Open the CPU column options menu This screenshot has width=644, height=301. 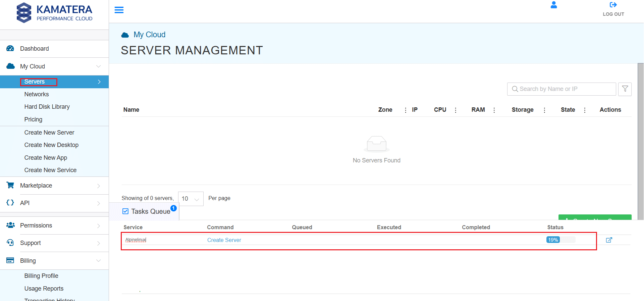click(455, 110)
